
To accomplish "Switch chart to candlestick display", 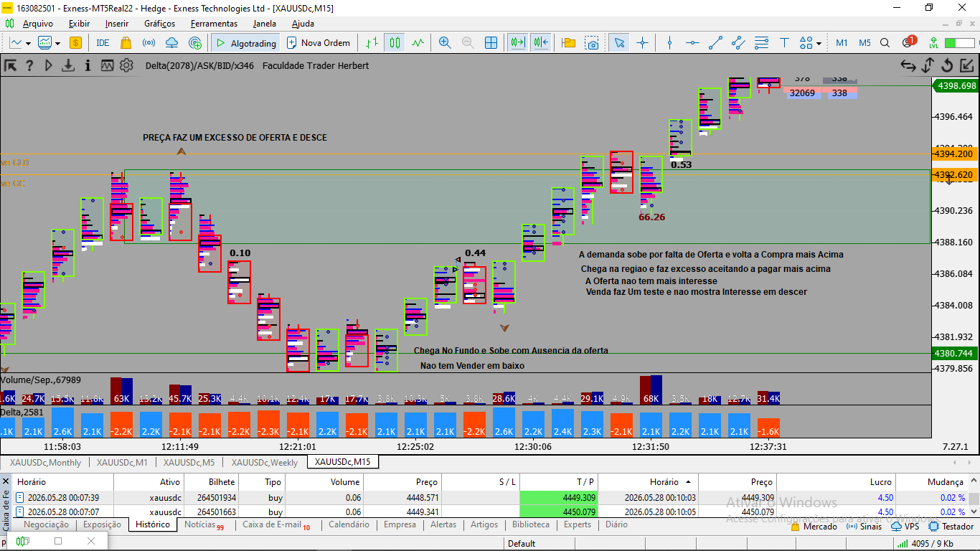I will pos(395,43).
